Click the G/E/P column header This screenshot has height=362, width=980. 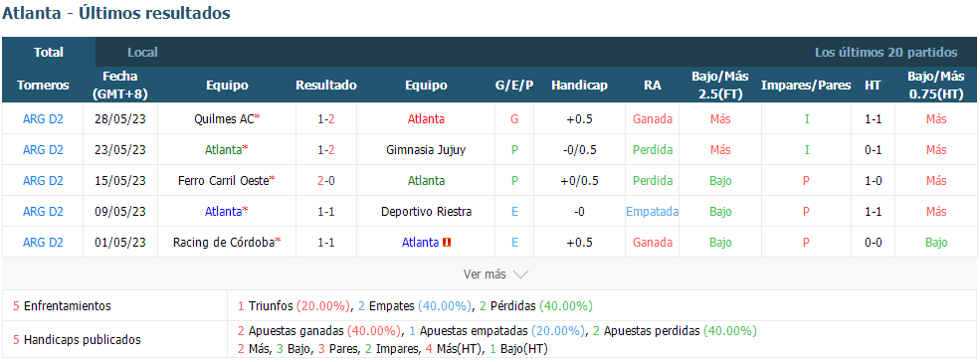click(x=514, y=85)
